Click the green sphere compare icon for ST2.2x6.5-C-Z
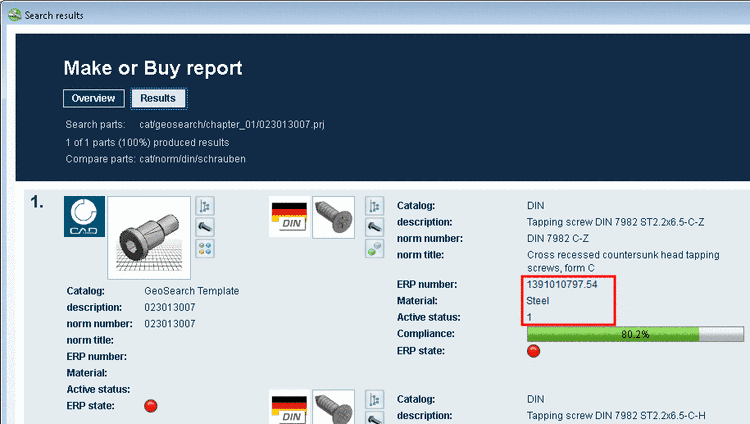The image size is (750, 424). coord(375,248)
